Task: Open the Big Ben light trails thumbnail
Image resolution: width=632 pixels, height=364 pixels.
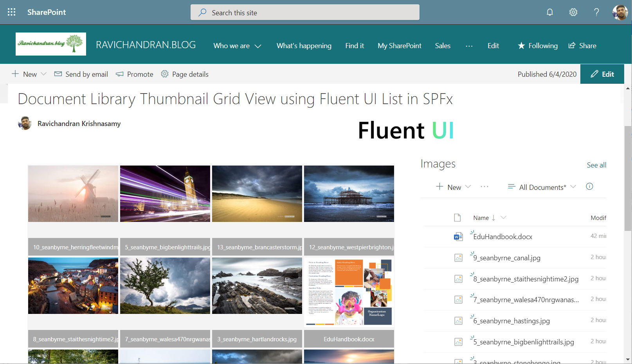Action: point(165,194)
